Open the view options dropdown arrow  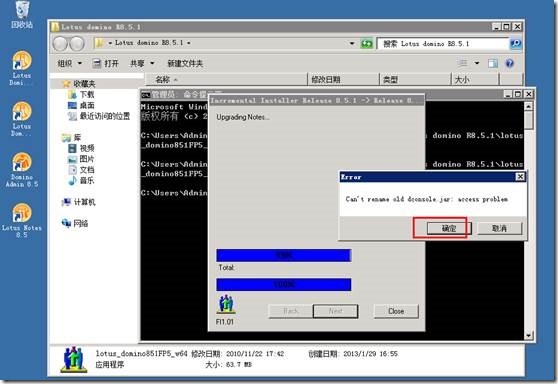[x=477, y=63]
